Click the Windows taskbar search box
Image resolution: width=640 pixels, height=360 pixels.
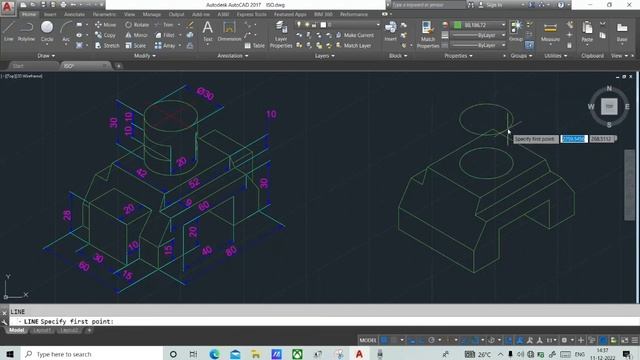tap(92, 354)
